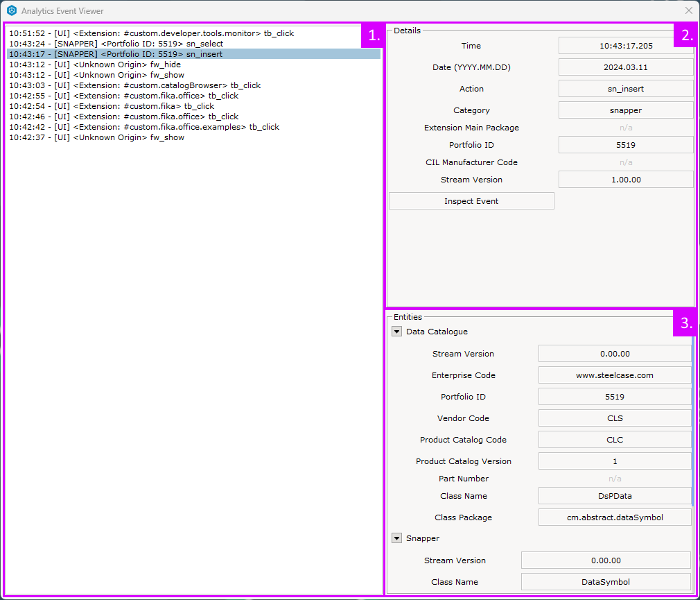
Task: Click the Class Package field cm.abstract.dataSymbol
Action: [x=615, y=517]
